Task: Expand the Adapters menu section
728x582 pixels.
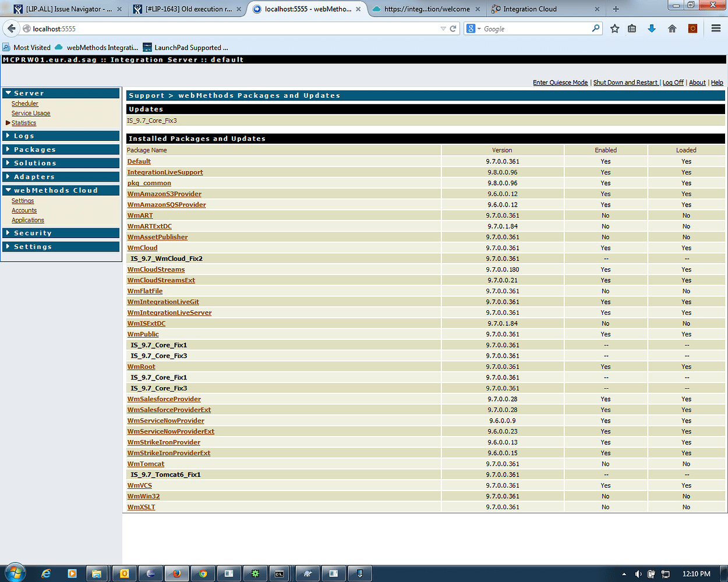Action: (61, 176)
